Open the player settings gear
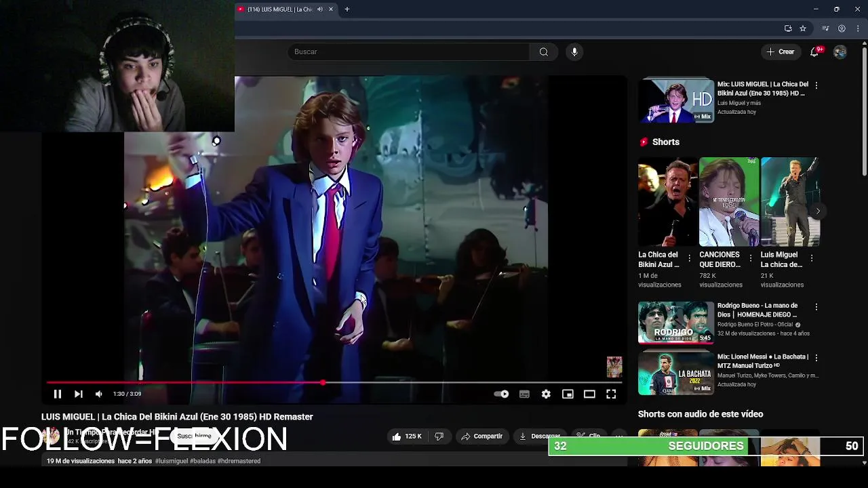 [x=546, y=394]
